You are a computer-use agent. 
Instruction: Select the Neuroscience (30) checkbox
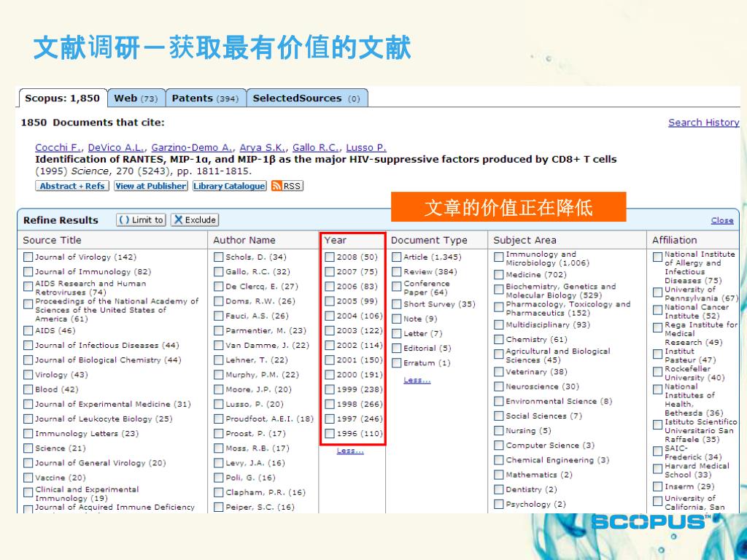[499, 386]
